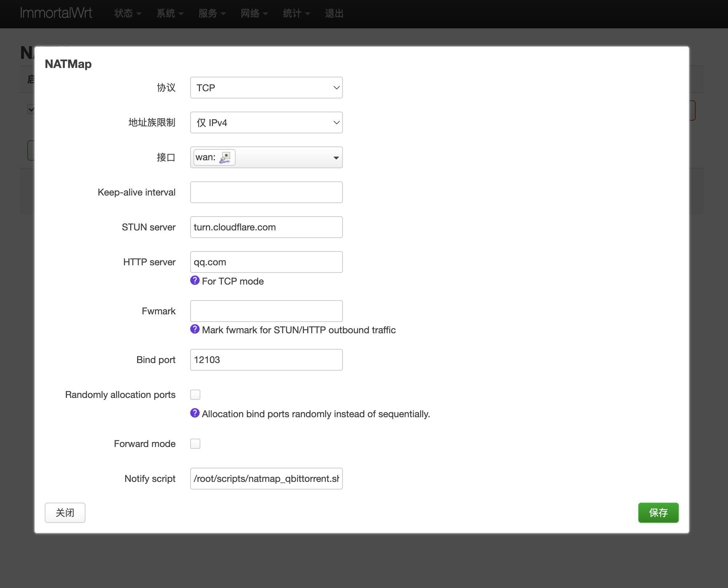The width and height of the screenshot is (728, 588).
Task: Click help icon beside Allocation bind ports hint
Action: coord(195,413)
